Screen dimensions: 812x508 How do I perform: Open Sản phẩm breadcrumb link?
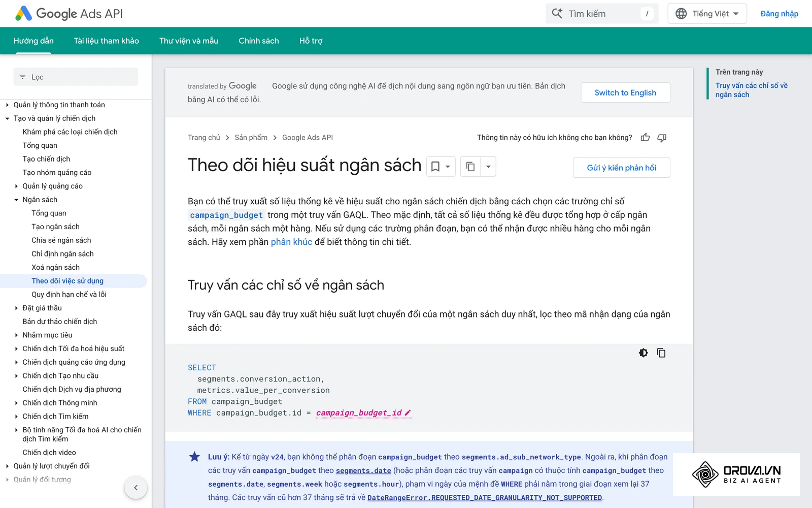[x=251, y=138]
